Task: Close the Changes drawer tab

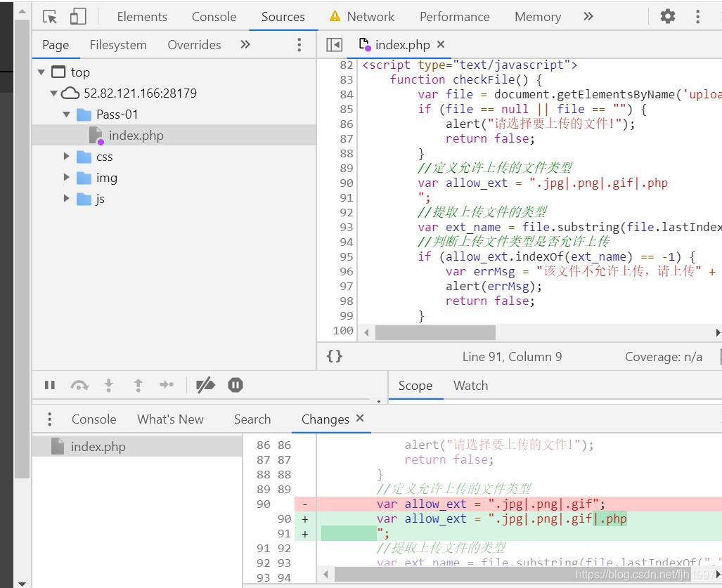Action: coord(360,419)
